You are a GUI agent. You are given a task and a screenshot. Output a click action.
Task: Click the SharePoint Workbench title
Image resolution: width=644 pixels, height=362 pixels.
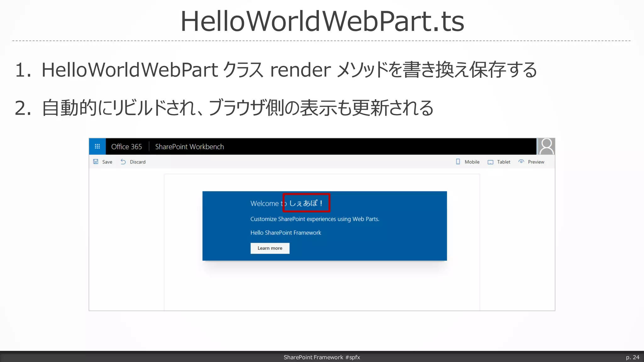pos(189,147)
